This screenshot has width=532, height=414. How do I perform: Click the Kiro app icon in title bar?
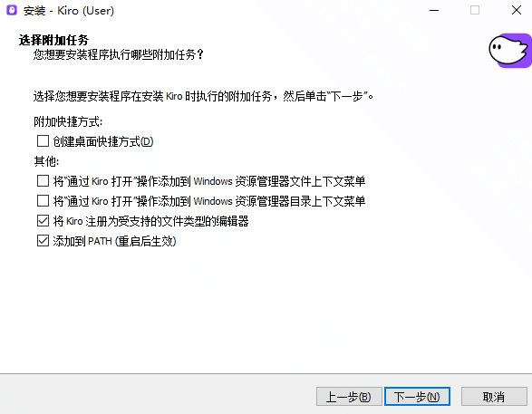12,10
